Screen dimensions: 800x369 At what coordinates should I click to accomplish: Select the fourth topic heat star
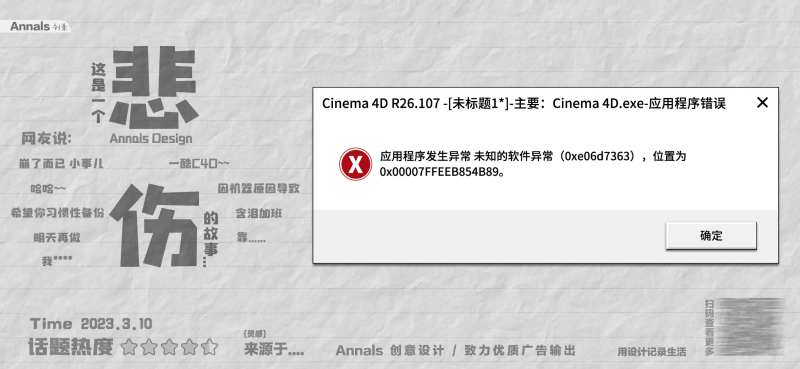point(189,348)
